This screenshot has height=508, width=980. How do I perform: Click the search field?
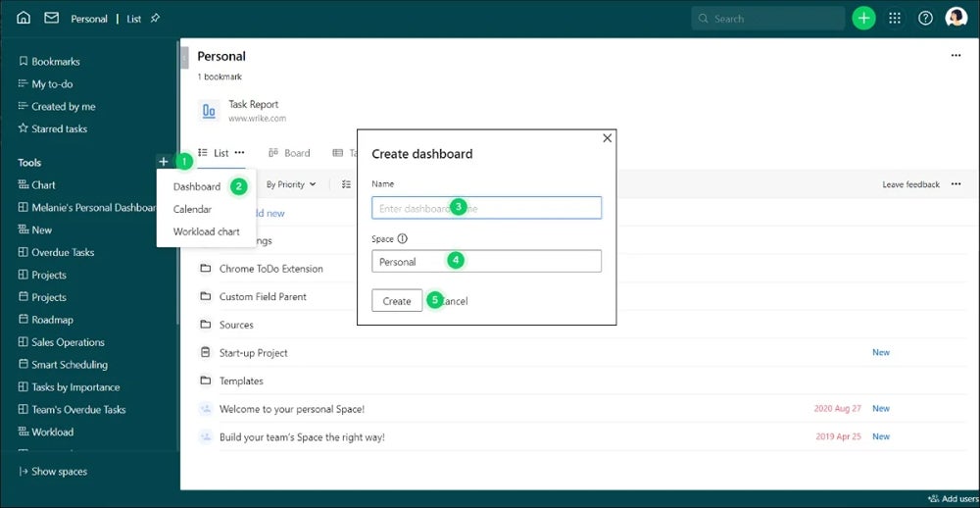point(768,19)
